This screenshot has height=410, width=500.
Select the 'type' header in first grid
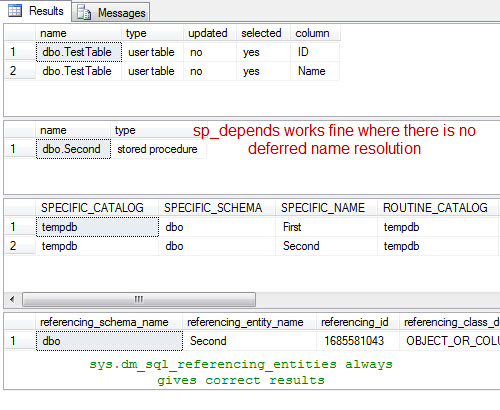(x=152, y=33)
